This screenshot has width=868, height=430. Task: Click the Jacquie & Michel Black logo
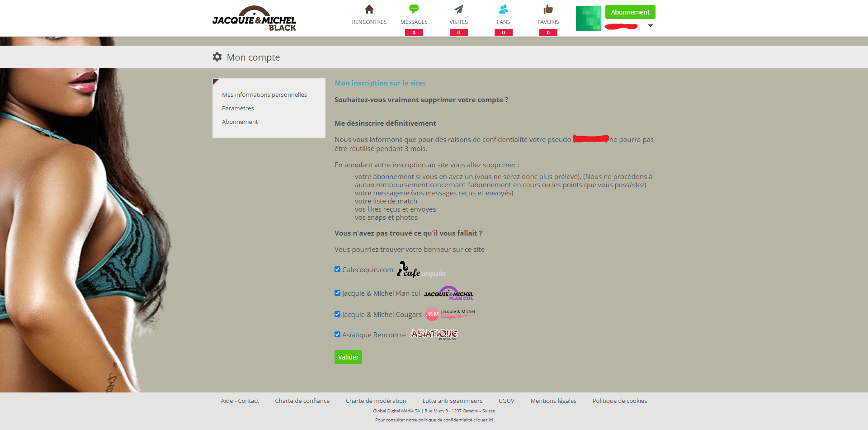pyautogui.click(x=254, y=19)
